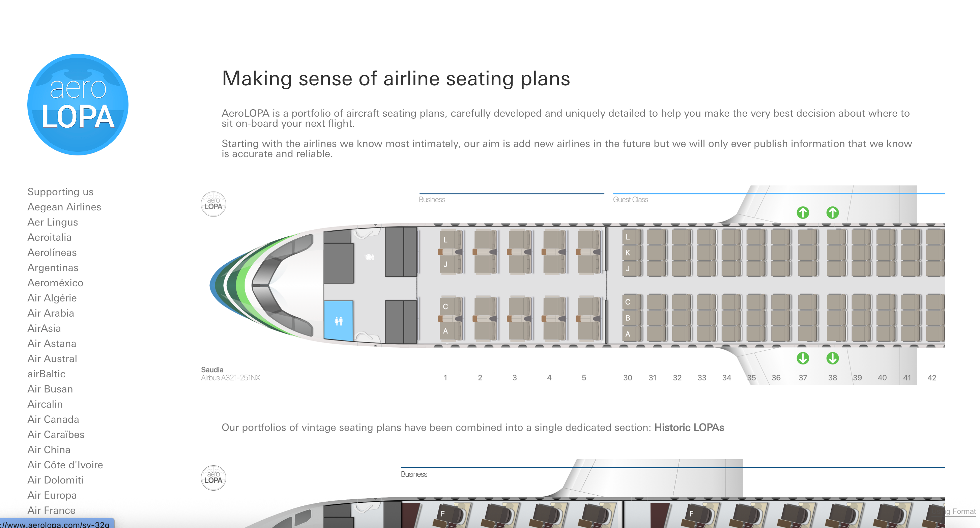The width and height of the screenshot is (980, 528).
Task: Select the AirAsia entry in the sidebar
Action: pos(44,328)
